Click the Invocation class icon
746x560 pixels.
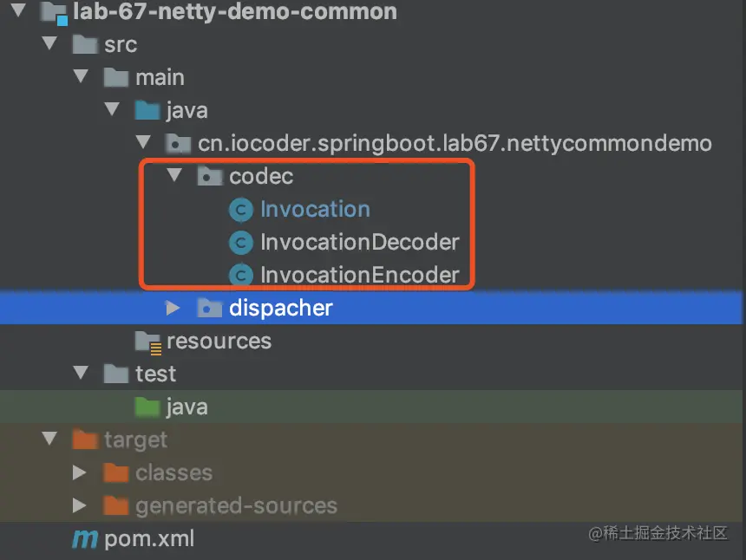[x=241, y=209]
